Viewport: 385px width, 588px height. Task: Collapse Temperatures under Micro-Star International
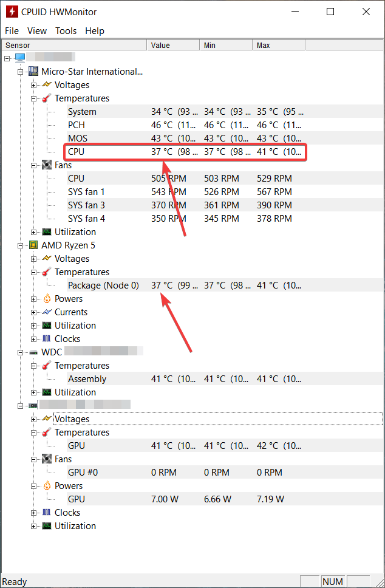click(34, 98)
